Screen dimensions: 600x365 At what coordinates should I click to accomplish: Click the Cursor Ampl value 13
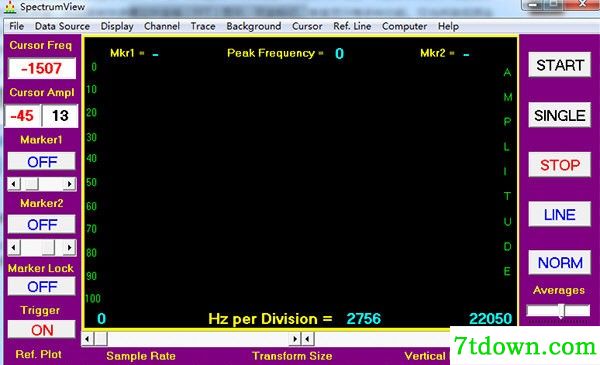point(60,116)
